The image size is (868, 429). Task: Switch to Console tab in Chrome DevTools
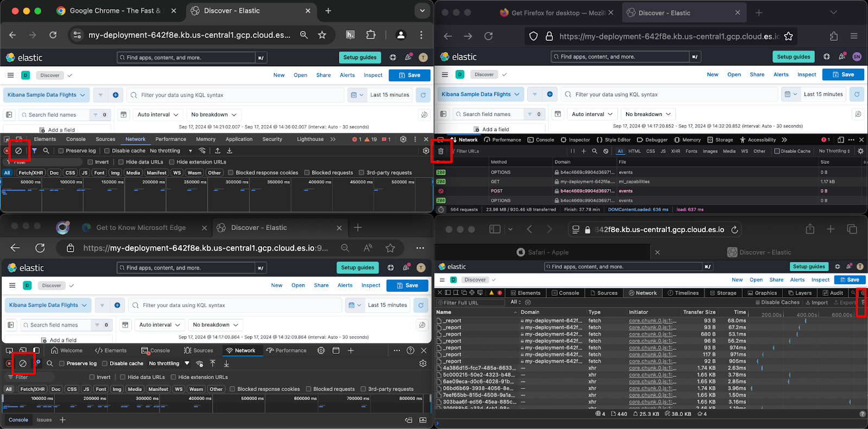[x=76, y=139]
